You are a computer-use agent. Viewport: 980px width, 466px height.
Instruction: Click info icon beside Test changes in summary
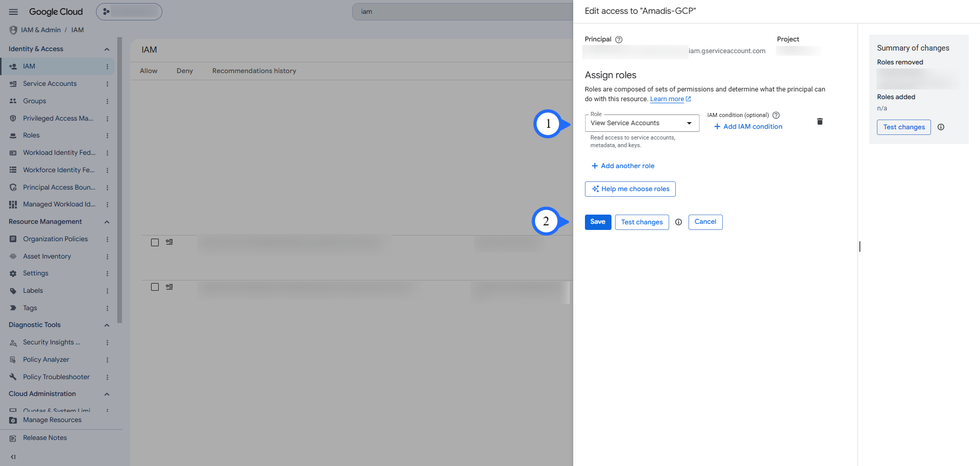point(941,127)
